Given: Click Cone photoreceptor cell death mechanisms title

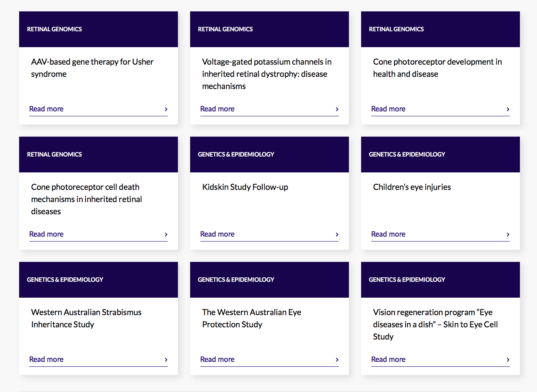Looking at the screenshot, I should 86,199.
